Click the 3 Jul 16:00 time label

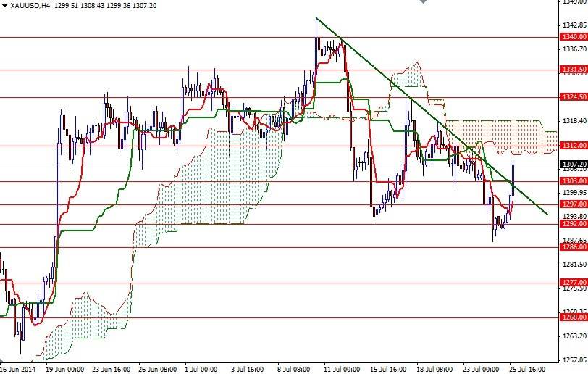click(248, 369)
